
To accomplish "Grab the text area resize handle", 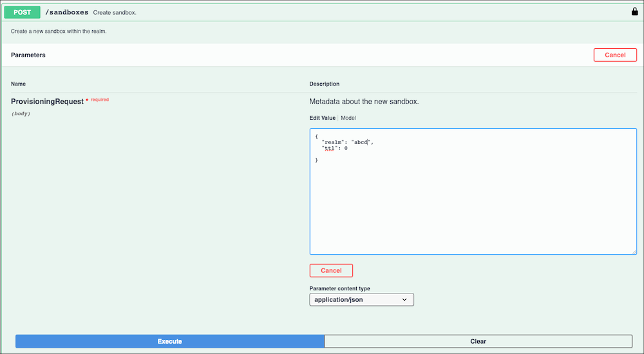I will (x=634, y=251).
